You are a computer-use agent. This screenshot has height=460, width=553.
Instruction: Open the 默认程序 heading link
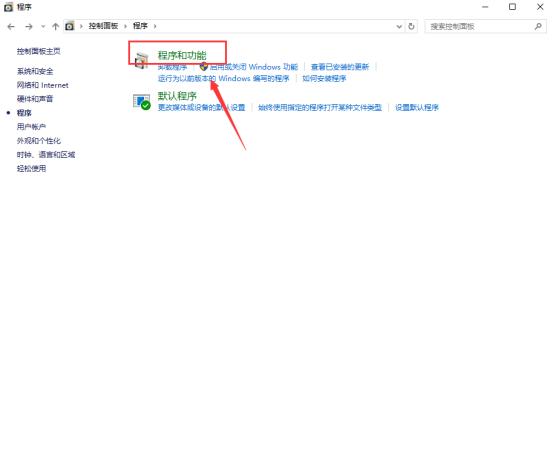pyautogui.click(x=177, y=96)
